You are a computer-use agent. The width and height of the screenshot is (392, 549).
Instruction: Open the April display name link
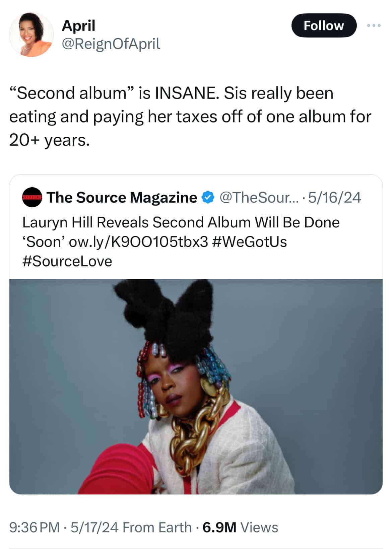pos(78,25)
